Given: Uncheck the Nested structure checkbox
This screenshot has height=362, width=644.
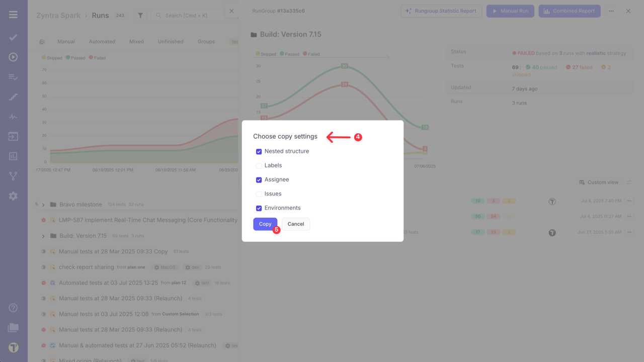Looking at the screenshot, I should (259, 151).
